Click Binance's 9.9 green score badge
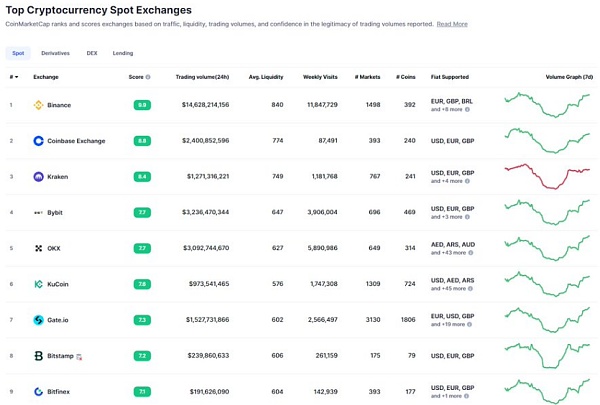Screen dimensions: 600x405 (x=143, y=105)
